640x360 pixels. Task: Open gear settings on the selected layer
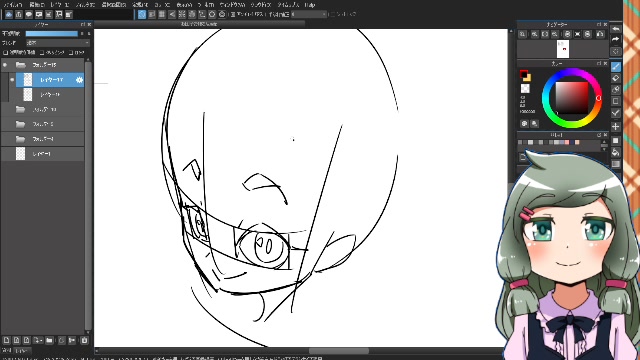(79, 80)
